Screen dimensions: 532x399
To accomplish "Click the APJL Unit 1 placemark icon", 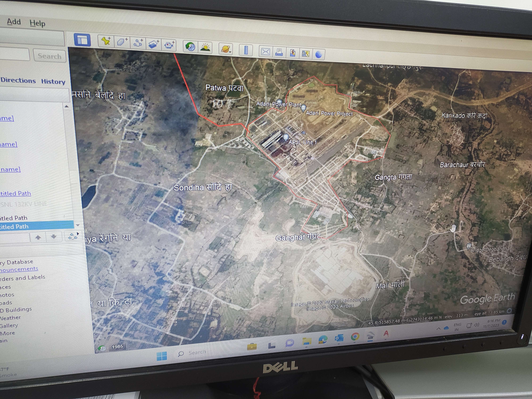I will [285, 137].
